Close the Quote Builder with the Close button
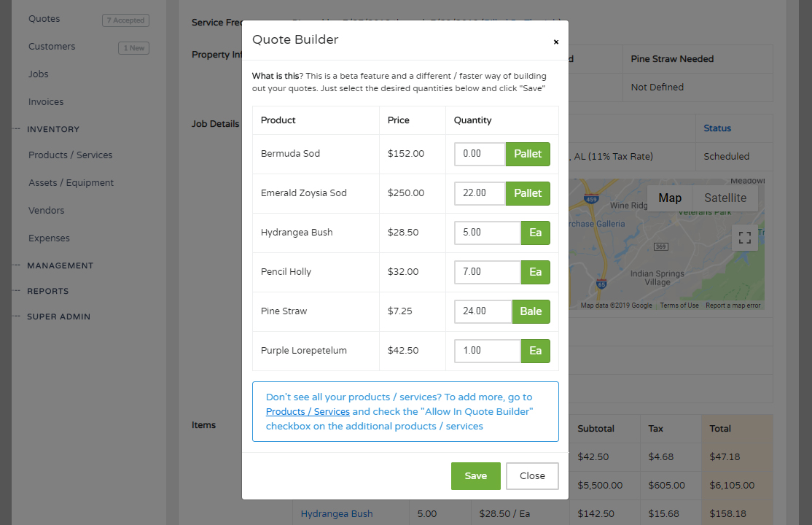812x525 pixels. coord(532,475)
